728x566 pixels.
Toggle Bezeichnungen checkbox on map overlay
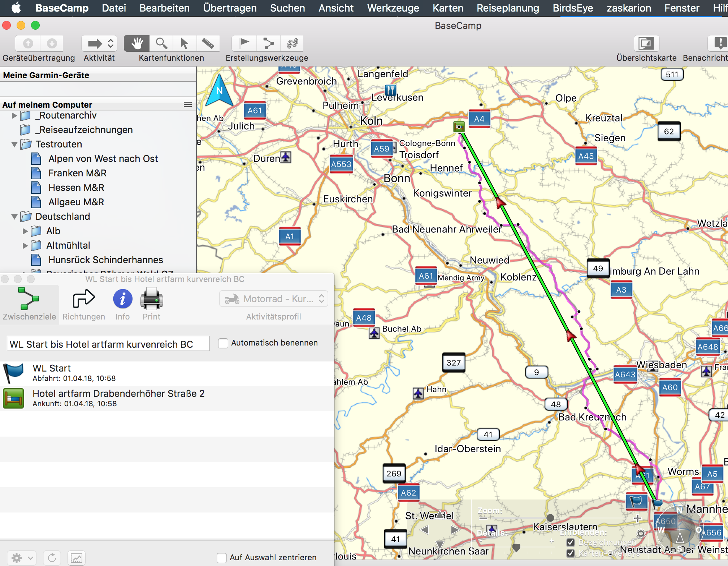[571, 542]
